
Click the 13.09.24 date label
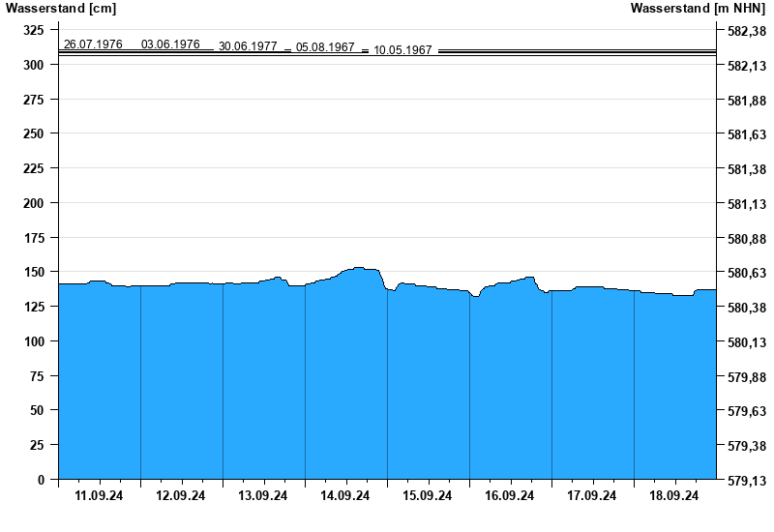[x=263, y=496]
